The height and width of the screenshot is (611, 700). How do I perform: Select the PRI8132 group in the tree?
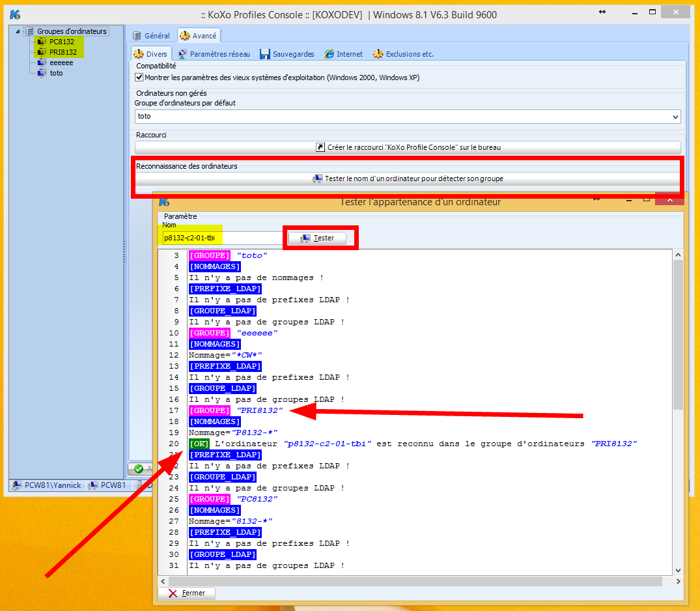tap(63, 52)
